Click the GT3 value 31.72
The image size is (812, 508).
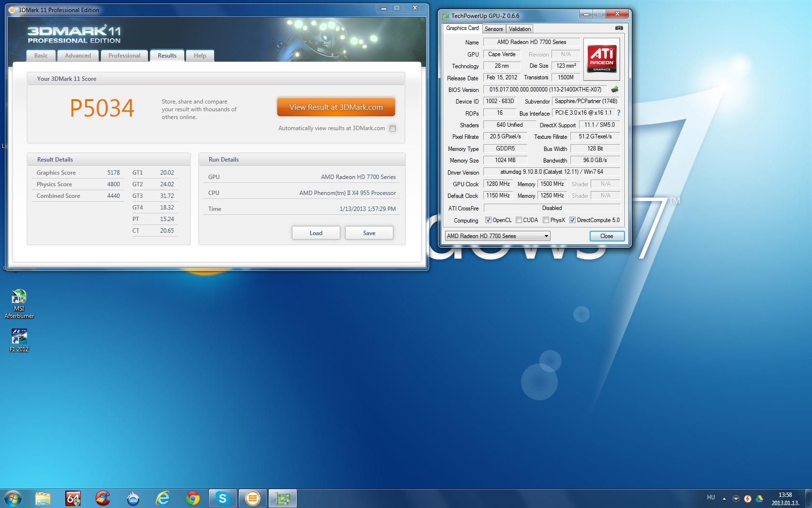coord(167,196)
